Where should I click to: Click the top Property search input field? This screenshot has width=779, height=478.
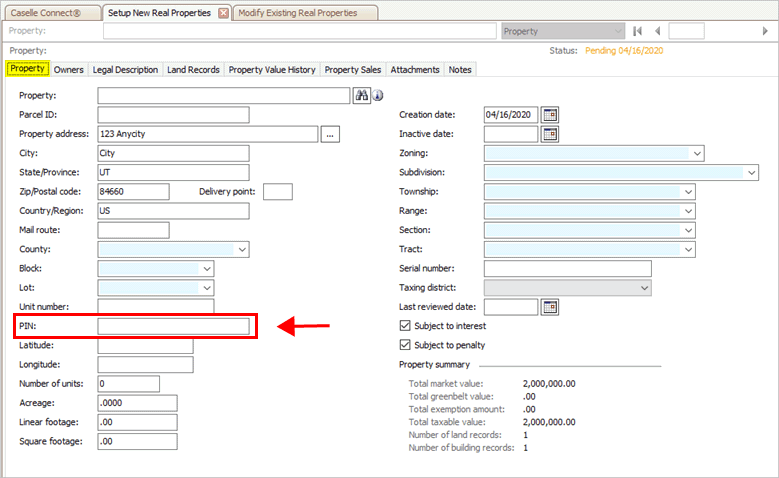[300, 31]
